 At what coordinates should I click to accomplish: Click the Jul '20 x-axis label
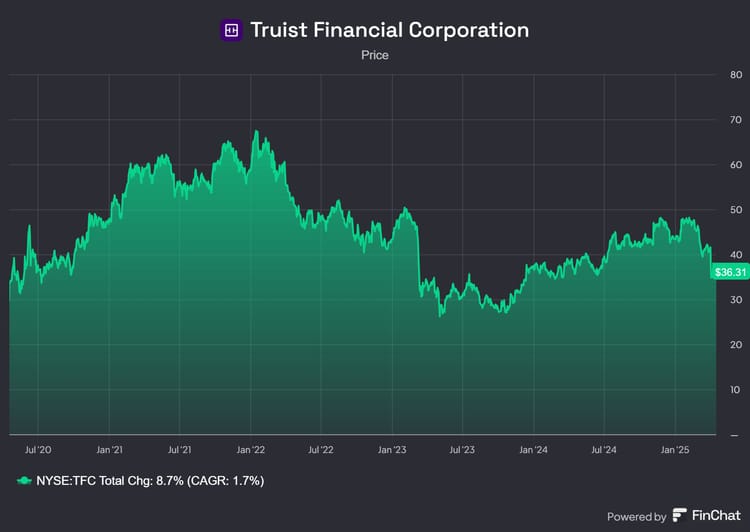coord(39,451)
